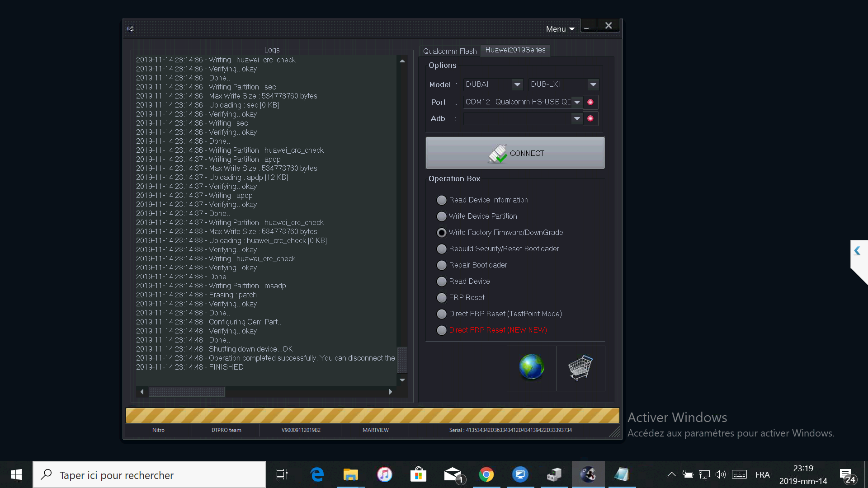Switch to Qualcomm Flash tab

coord(450,51)
